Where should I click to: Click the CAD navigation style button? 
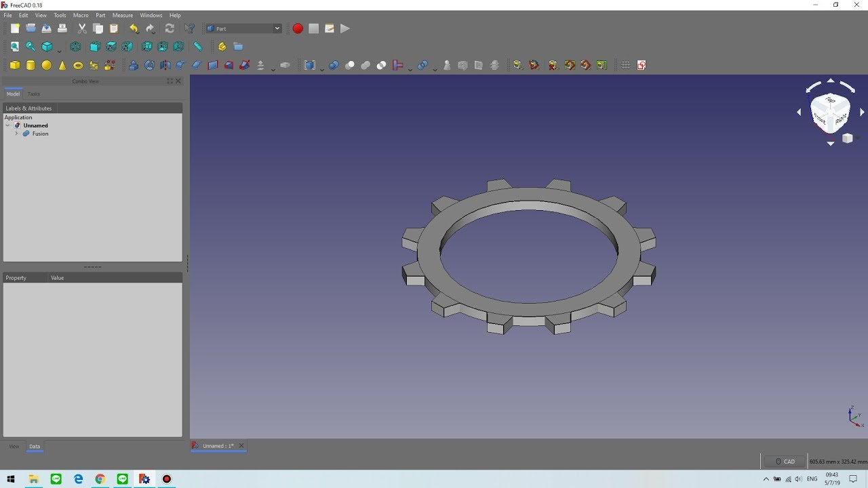pos(785,462)
